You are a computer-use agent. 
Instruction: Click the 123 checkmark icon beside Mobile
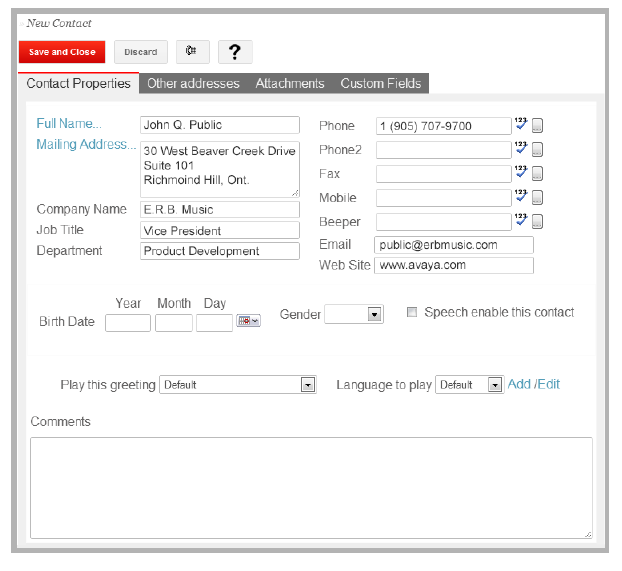[521, 196]
